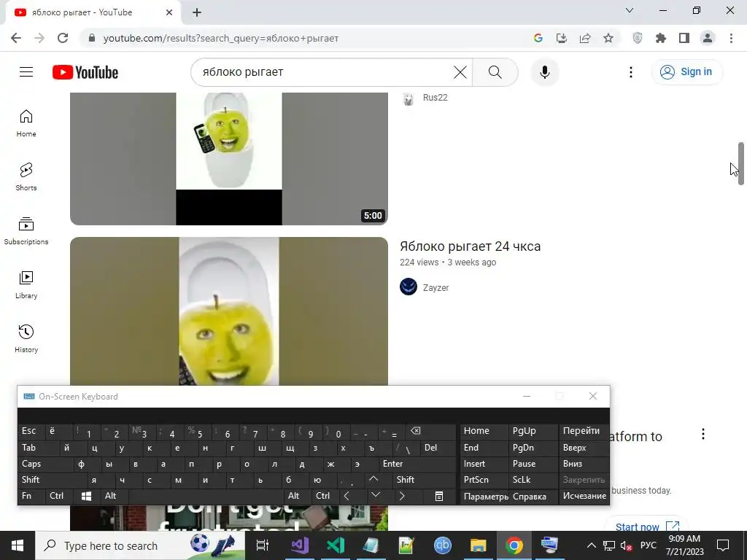The width and height of the screenshot is (747, 560).
Task: Click Backspace on the On-Screen Keyboard
Action: coord(430,431)
